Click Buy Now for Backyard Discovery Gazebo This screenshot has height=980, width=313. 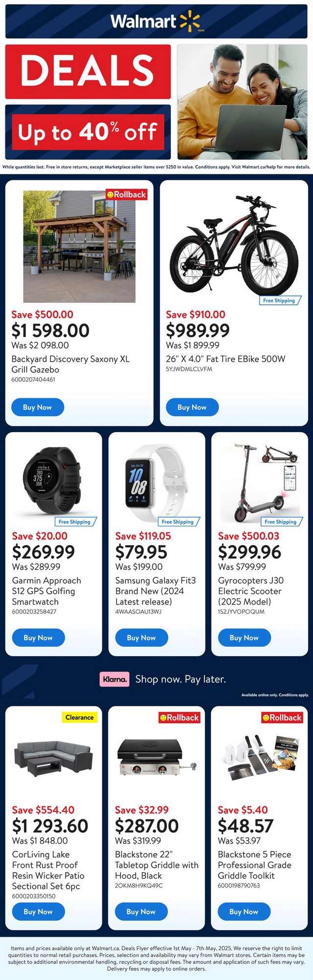(37, 407)
